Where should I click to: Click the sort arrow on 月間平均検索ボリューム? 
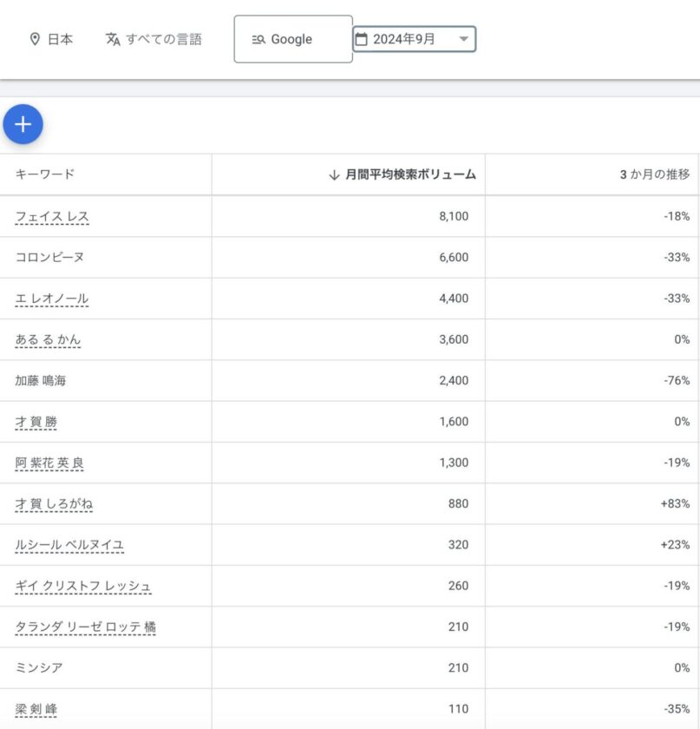pyautogui.click(x=334, y=174)
